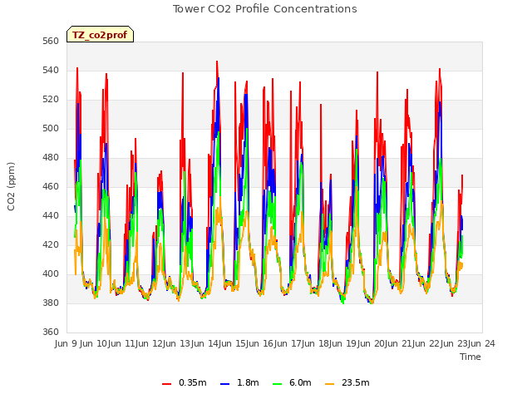Click the Time axis label
Image resolution: width=532 pixels, height=399 pixels.
(470, 357)
